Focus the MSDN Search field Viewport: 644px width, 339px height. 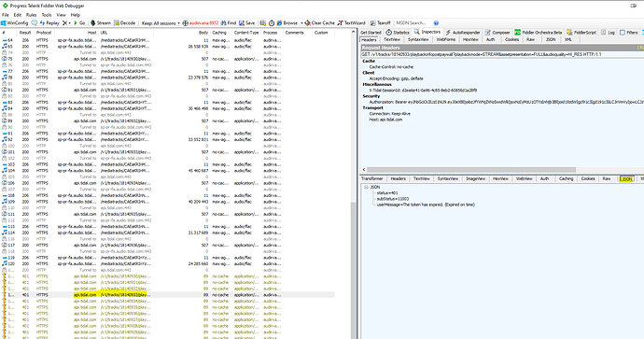click(x=413, y=23)
